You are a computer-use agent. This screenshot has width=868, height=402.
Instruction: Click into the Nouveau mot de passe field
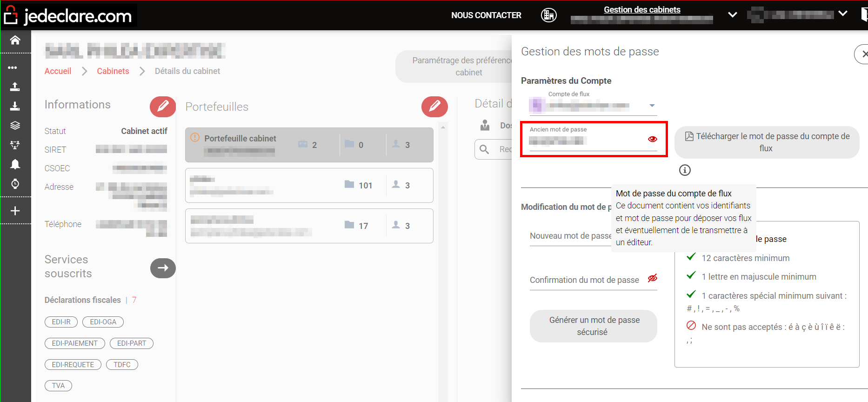point(570,236)
